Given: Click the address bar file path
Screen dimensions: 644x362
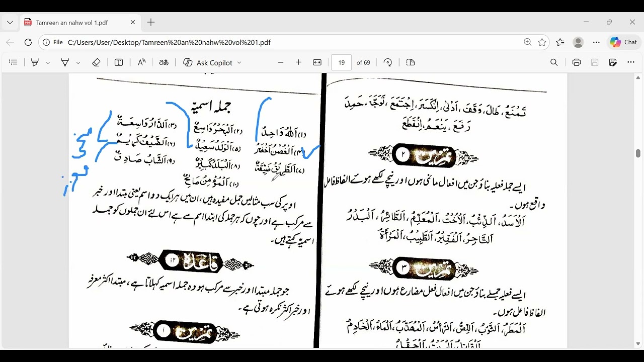Looking at the screenshot, I should 169,42.
